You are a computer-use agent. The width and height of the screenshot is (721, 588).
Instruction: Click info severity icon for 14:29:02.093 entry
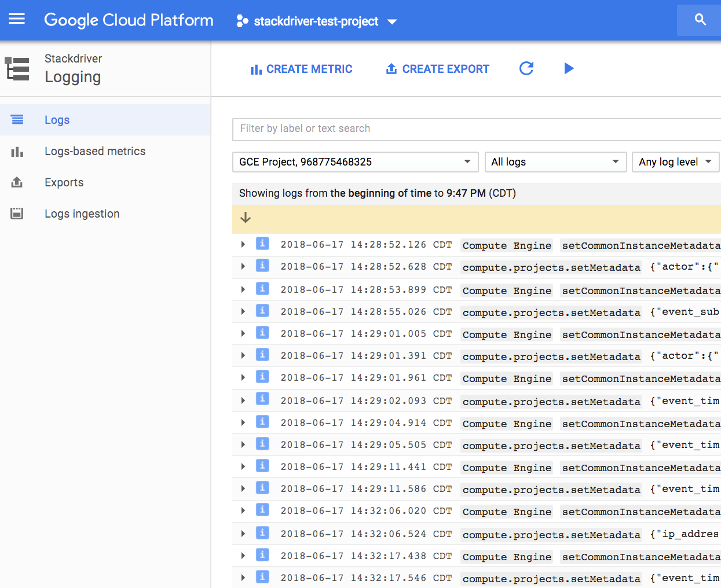click(x=262, y=399)
